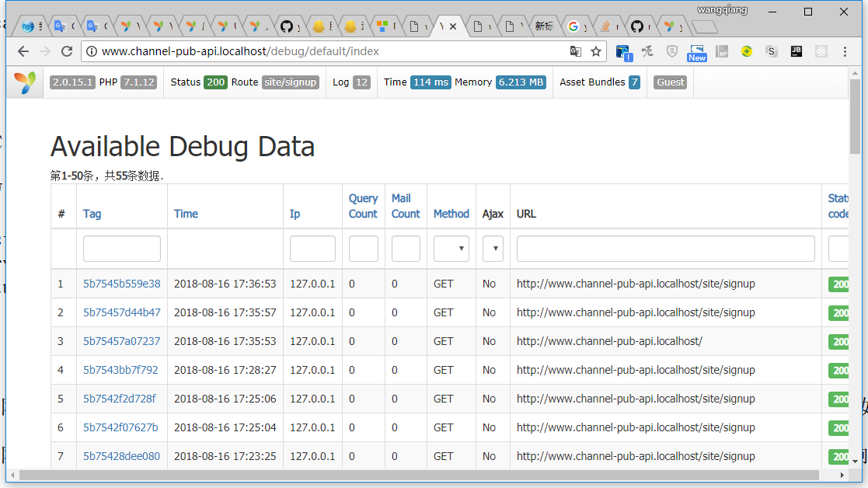
Task: Click the translate page icon in address bar
Action: [575, 51]
